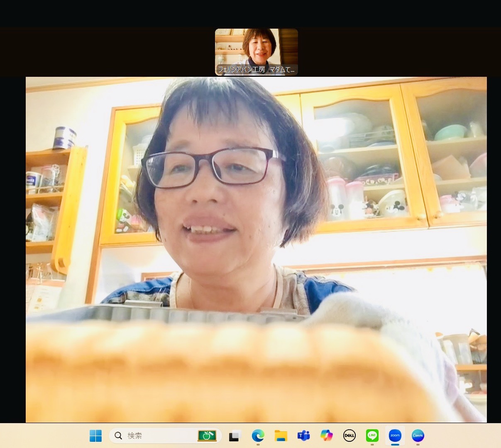Open File Explorer folder icon

point(281,436)
